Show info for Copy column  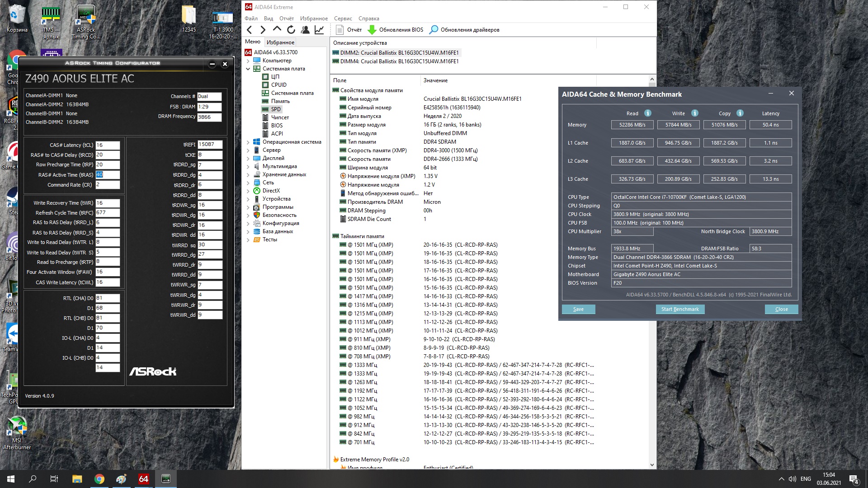tap(740, 113)
